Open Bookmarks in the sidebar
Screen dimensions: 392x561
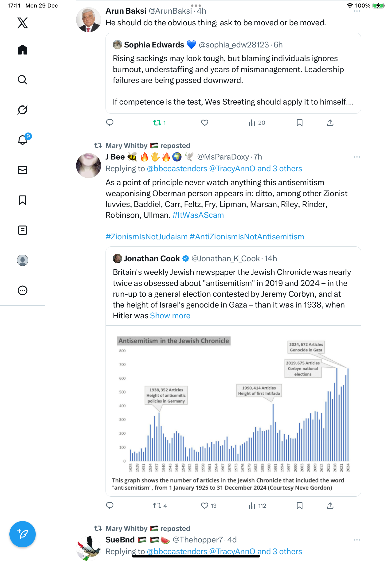click(23, 200)
